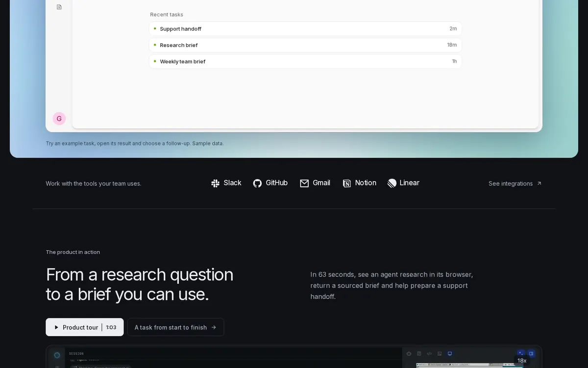
Task: Click A task from start to finish button
Action: (x=175, y=327)
